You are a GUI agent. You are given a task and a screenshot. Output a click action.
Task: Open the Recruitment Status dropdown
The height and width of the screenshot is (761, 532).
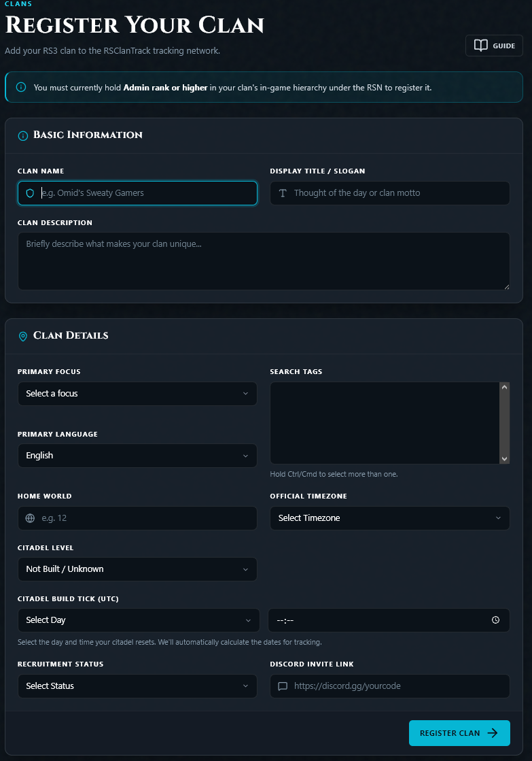137,686
